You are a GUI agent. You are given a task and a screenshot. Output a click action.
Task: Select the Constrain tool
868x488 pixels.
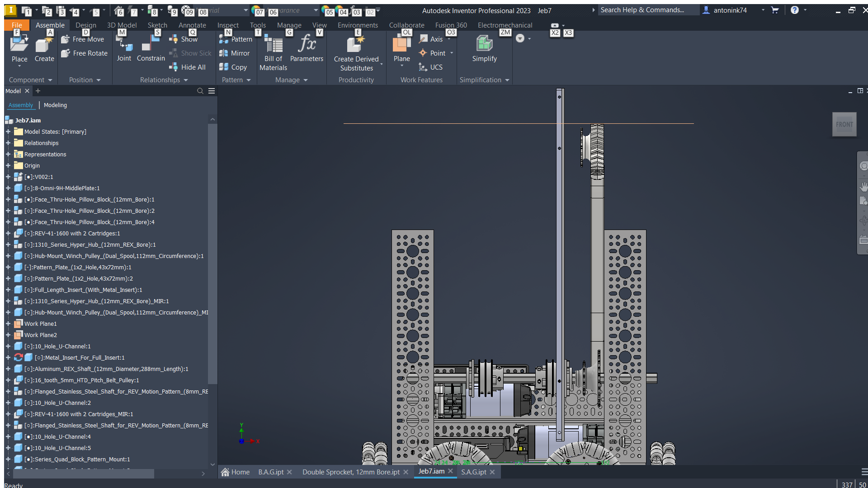pos(151,47)
